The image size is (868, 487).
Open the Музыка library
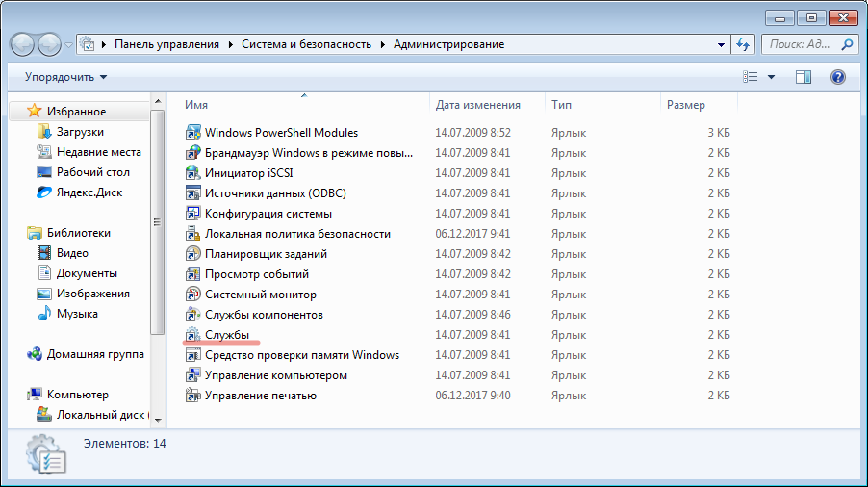[77, 313]
